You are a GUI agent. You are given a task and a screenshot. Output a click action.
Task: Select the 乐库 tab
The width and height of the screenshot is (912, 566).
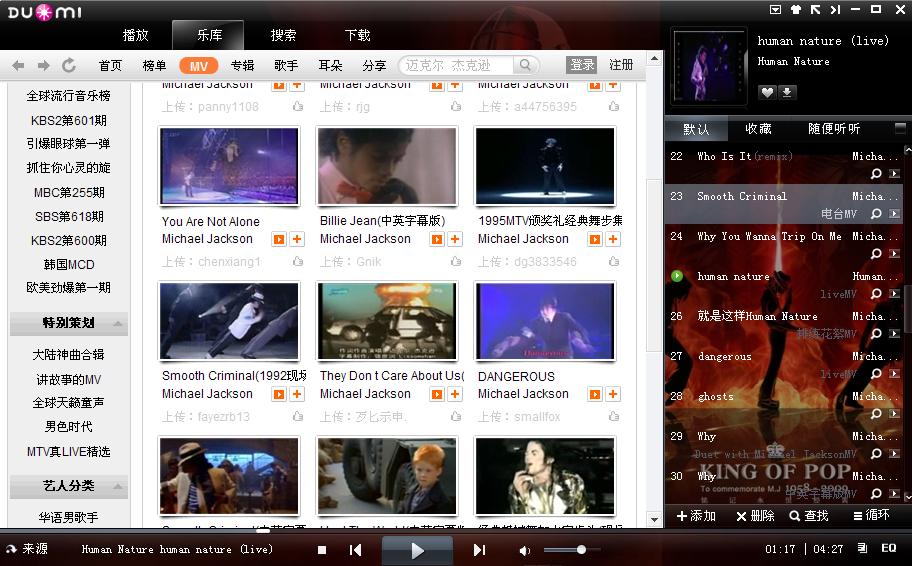click(x=208, y=35)
